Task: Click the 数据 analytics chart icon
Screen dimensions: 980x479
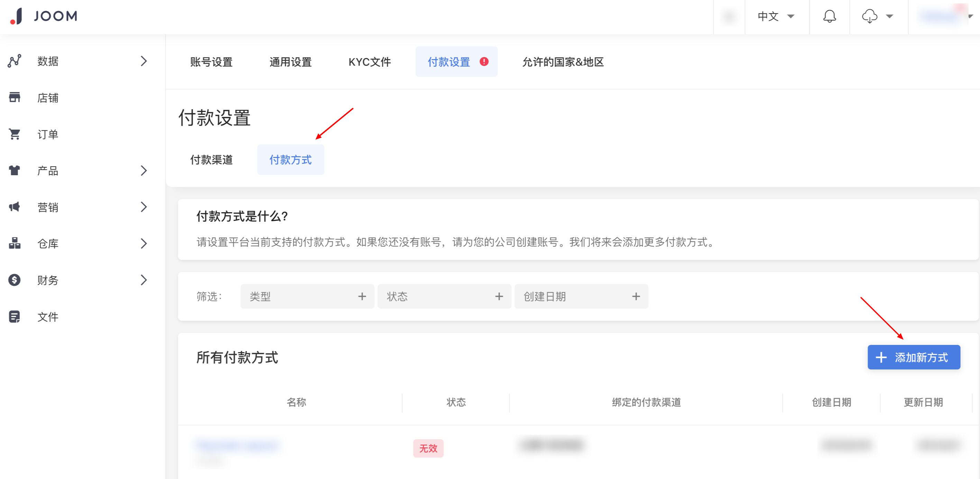Action: tap(15, 61)
